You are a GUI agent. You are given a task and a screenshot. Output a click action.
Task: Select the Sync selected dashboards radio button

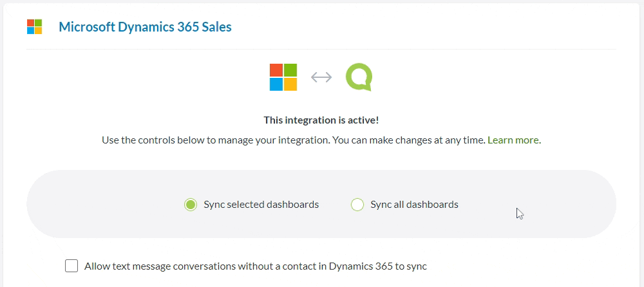click(x=190, y=205)
